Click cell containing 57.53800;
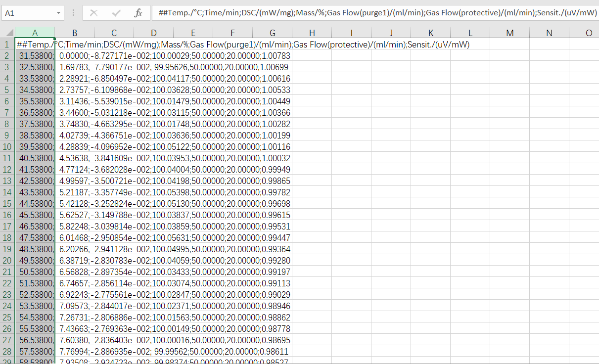Viewport: 599px width, 364px height. 35,352
